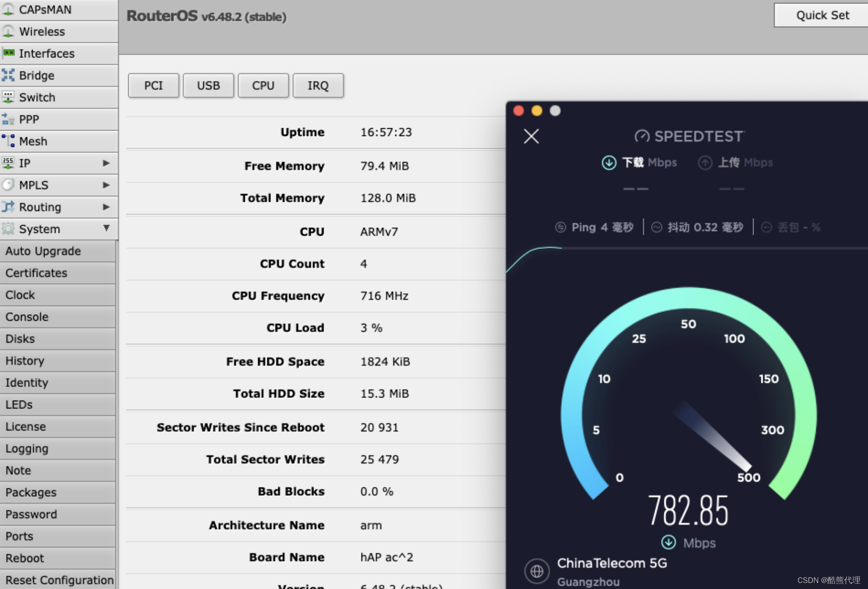Screen dimensions: 868x589
Task: Click the Board Name value hAP ac^2
Action: click(387, 557)
